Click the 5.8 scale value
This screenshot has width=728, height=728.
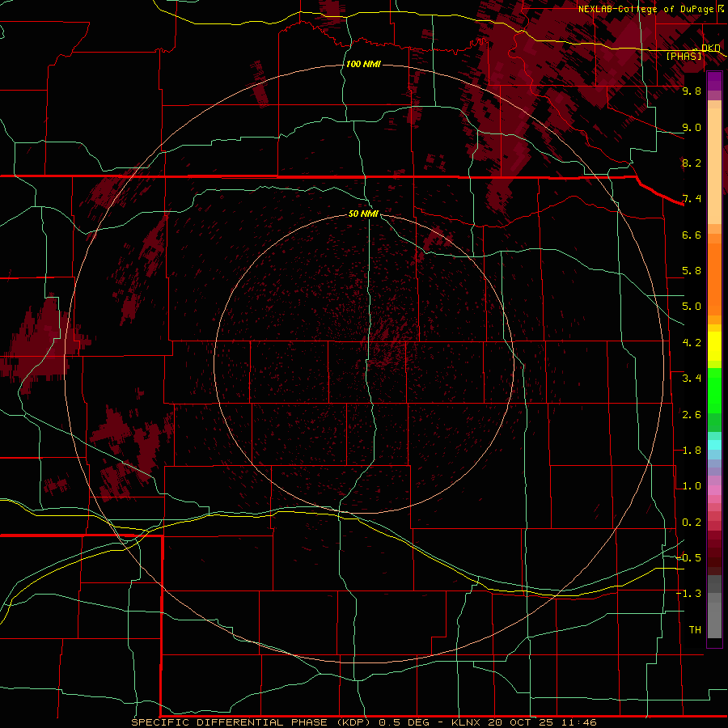pyautogui.click(x=692, y=271)
